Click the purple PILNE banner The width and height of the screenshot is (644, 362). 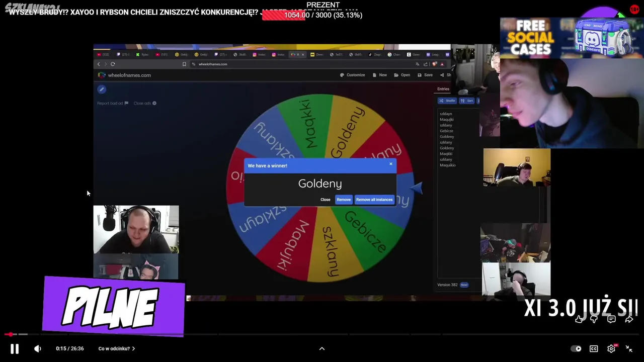(x=114, y=306)
